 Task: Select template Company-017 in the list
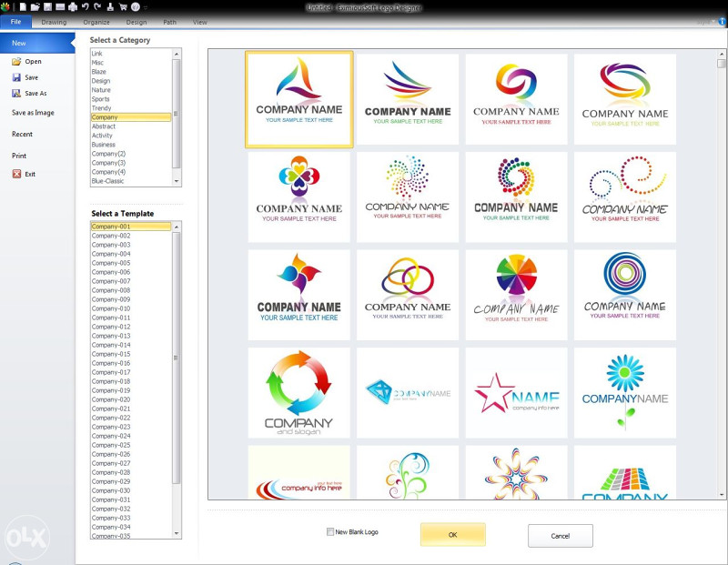pos(131,372)
